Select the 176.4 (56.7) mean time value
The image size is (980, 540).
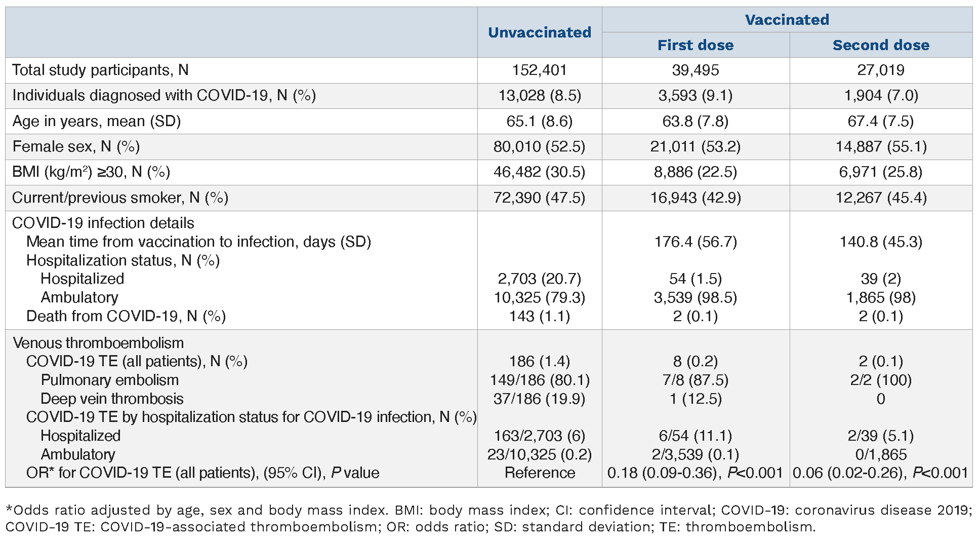click(x=695, y=242)
